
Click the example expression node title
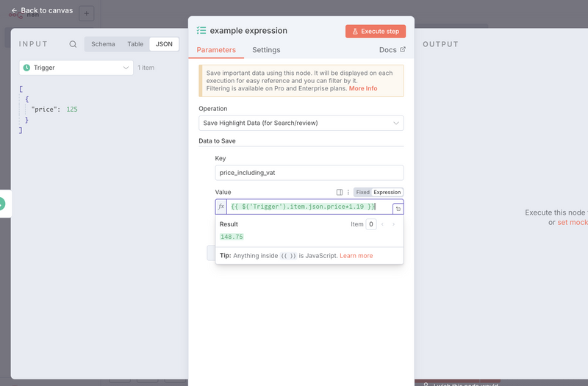[x=248, y=31]
